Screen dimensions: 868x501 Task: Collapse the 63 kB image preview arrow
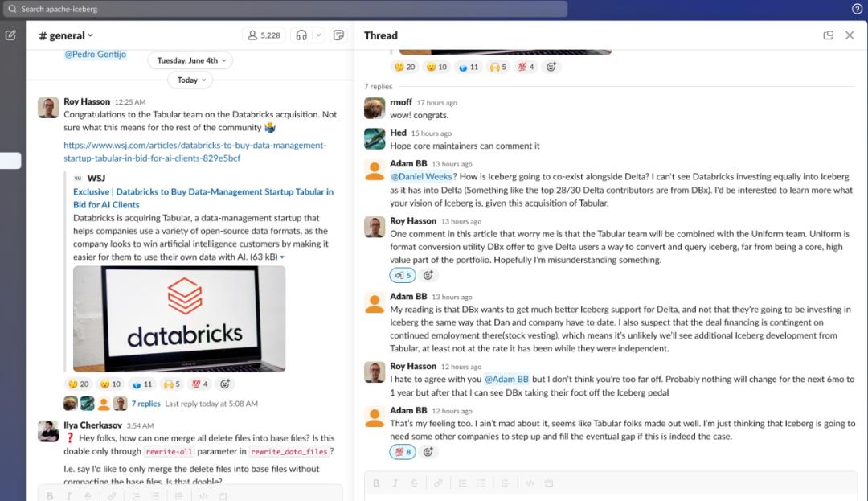coord(282,257)
